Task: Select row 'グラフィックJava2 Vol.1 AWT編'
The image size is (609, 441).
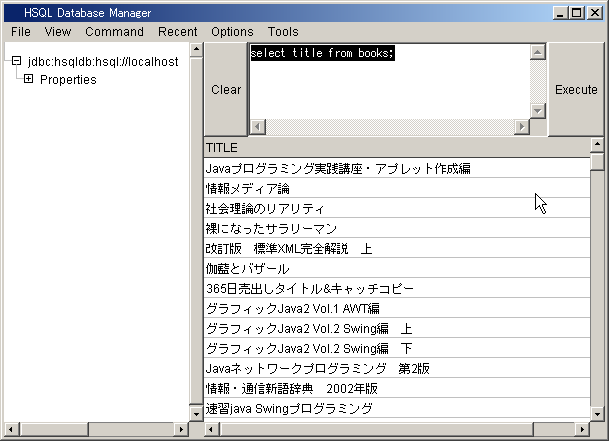Action: pyautogui.click(x=397, y=309)
